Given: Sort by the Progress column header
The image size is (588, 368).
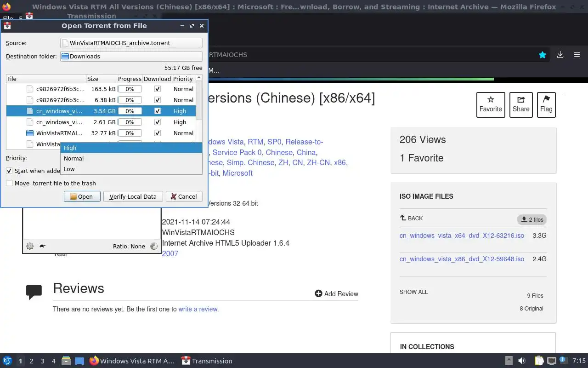Looking at the screenshot, I should 130,79.
